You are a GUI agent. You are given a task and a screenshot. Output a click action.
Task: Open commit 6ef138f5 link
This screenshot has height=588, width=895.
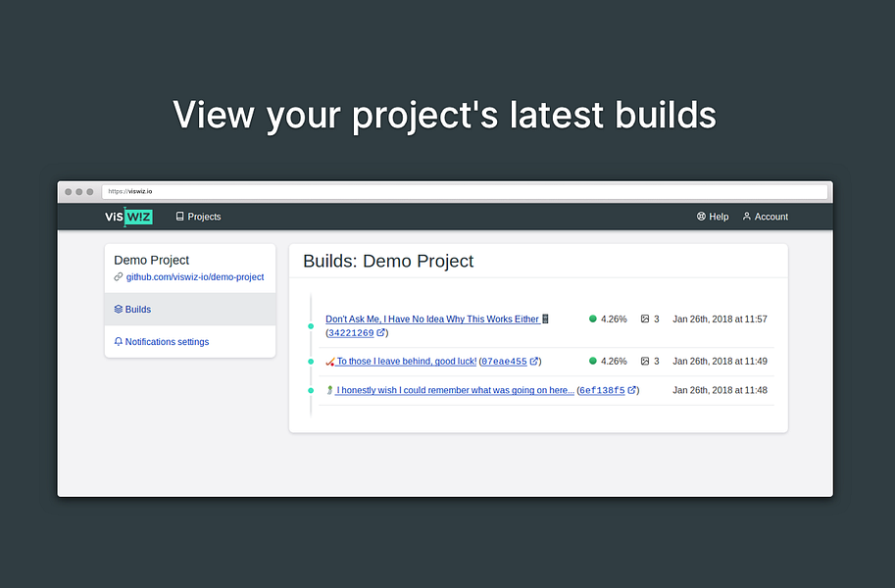(x=601, y=390)
